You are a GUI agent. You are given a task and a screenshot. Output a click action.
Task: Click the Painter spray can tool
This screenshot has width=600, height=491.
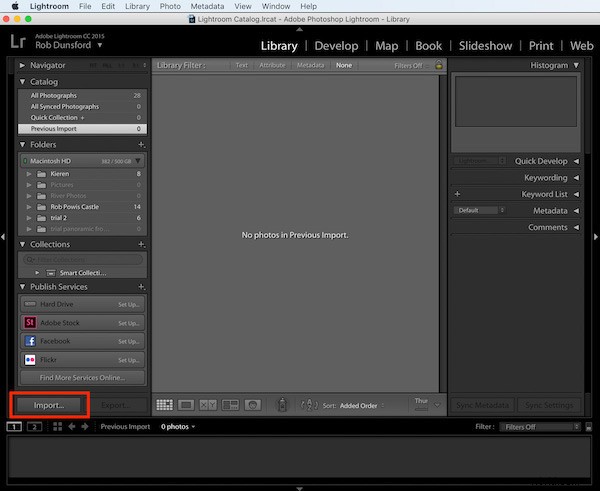(x=282, y=405)
